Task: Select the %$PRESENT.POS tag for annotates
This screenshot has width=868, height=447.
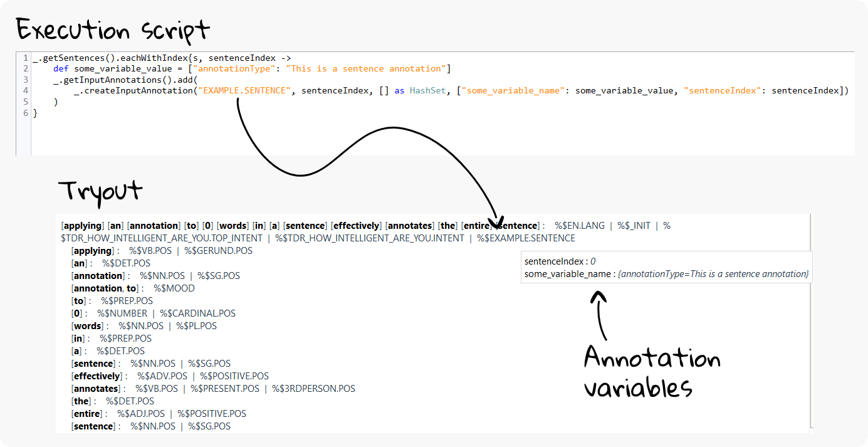Action: coord(225,389)
